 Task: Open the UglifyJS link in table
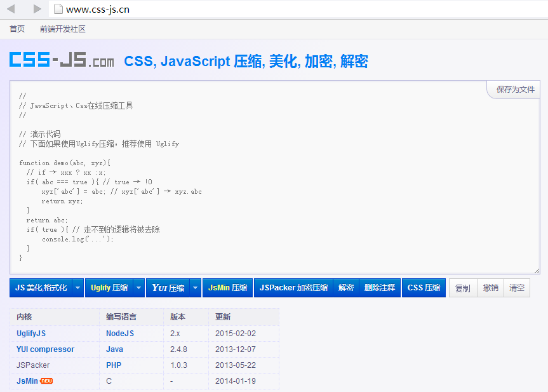coord(31,334)
